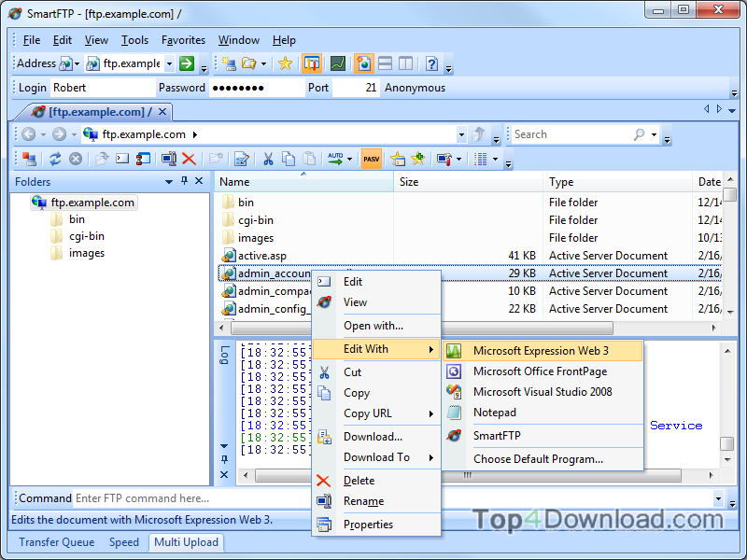Click the scissors Cut toolbar icon
The width and height of the screenshot is (747, 560).
[x=268, y=159]
